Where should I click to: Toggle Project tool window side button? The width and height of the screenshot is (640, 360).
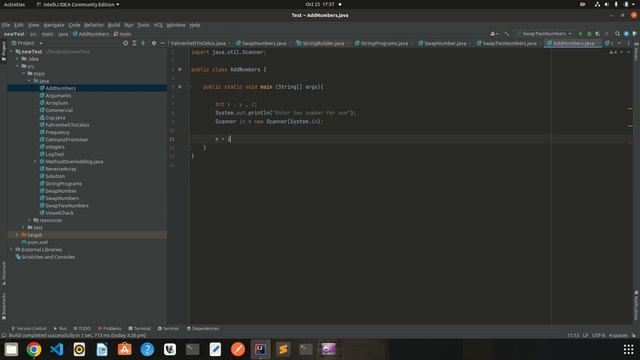tap(4, 51)
